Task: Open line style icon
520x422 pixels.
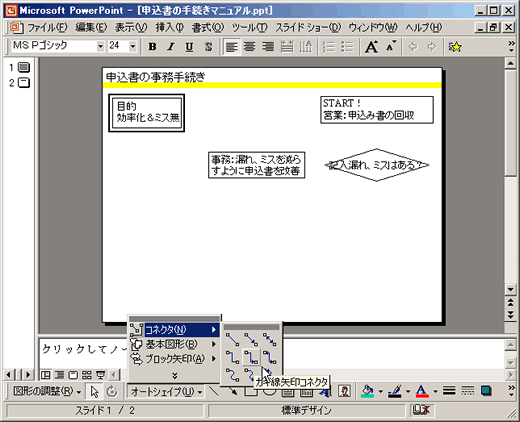Action: (x=449, y=391)
